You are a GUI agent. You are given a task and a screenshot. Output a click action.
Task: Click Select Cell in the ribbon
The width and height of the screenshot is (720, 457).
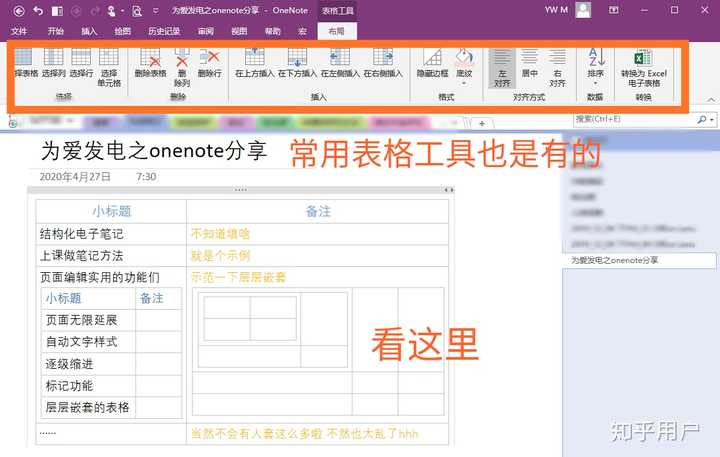pos(109,68)
